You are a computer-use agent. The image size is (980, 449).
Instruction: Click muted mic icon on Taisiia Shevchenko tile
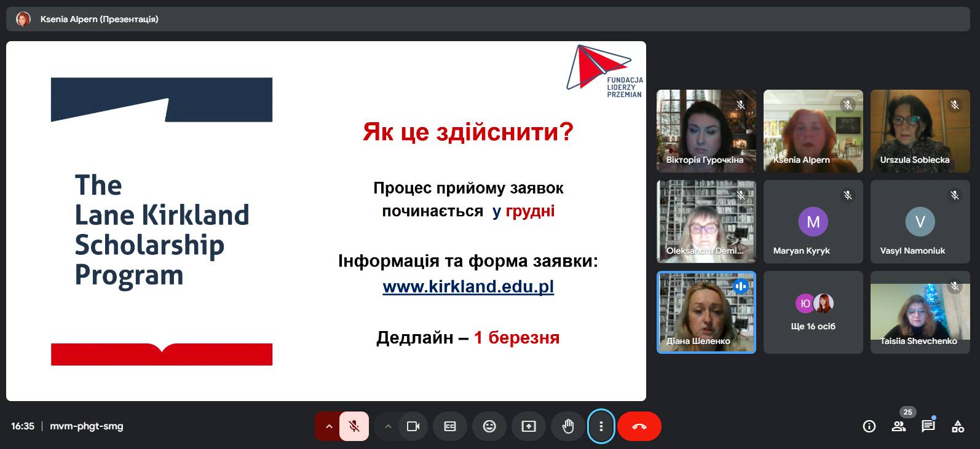pos(955,286)
